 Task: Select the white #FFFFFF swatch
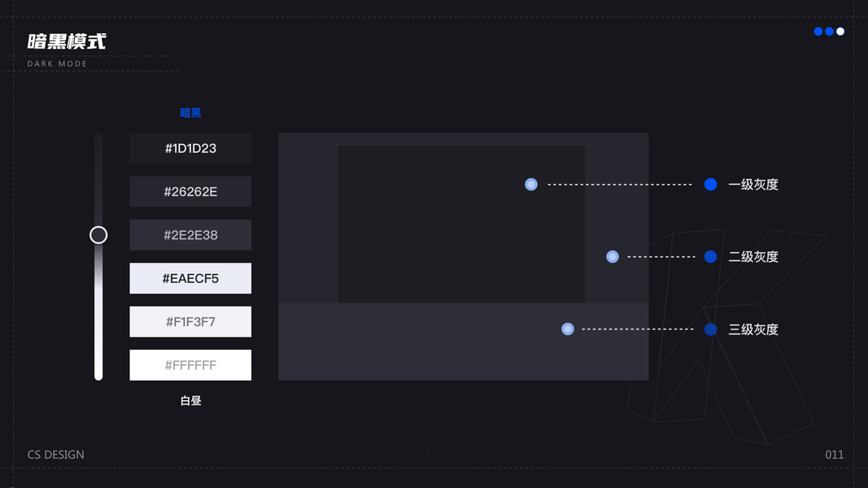coord(190,365)
